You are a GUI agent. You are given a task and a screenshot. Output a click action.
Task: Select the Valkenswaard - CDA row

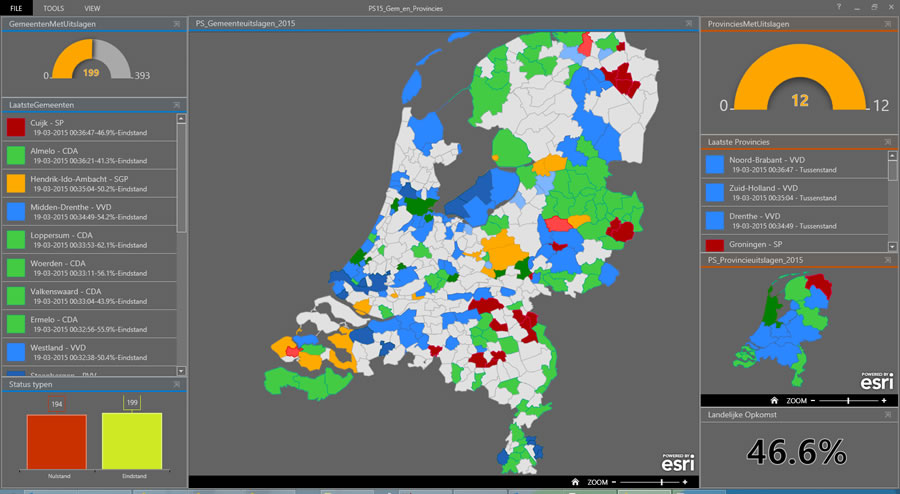(90, 296)
